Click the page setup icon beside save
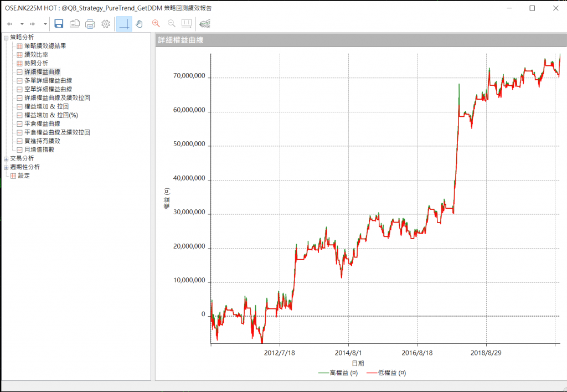Viewport: 567px width, 392px height. pyautogui.click(x=75, y=24)
